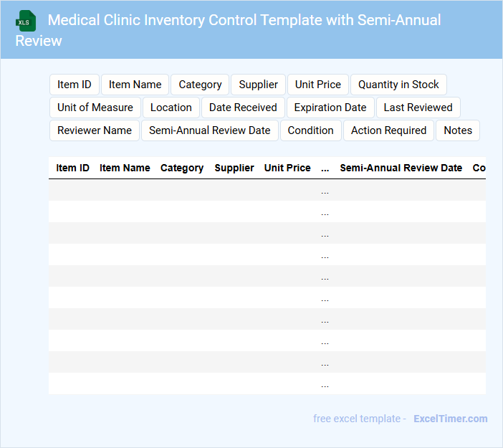The image size is (503, 448).
Task: Click the ellipsis column header in table
Action: [325, 168]
